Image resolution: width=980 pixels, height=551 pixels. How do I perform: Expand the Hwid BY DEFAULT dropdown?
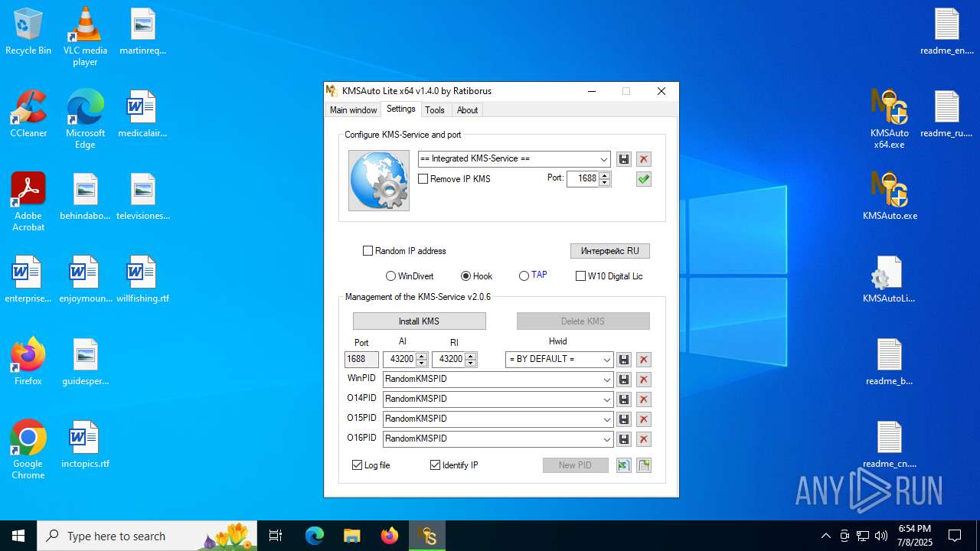point(607,360)
